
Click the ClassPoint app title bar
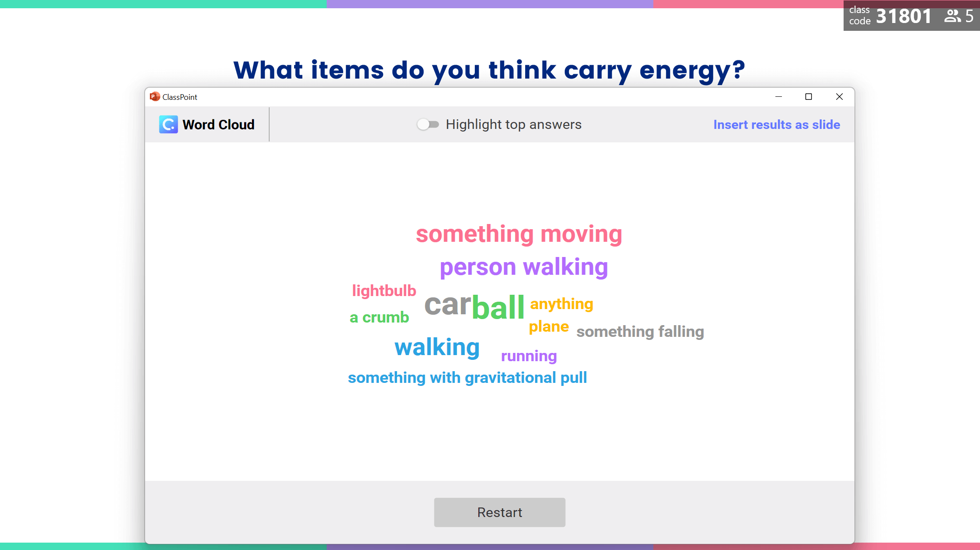(500, 96)
